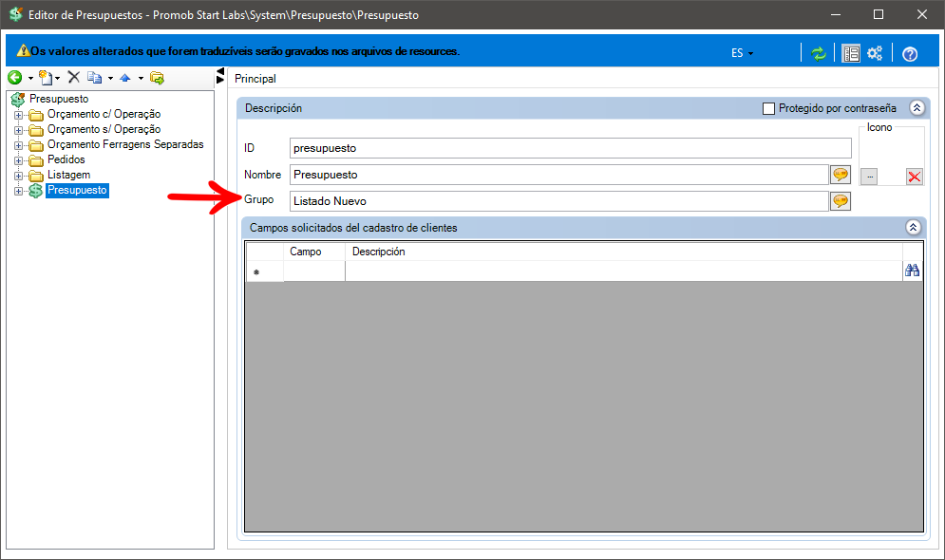
Task: Open the move-up arrow dropdown
Action: coord(141,78)
